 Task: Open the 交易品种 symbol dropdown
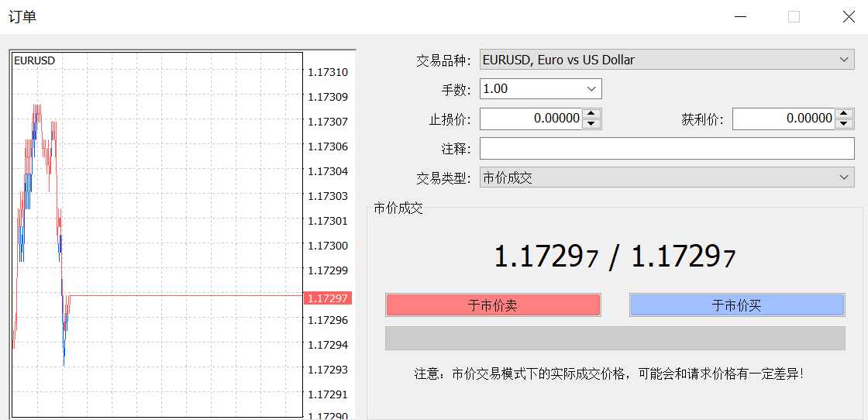(667, 59)
